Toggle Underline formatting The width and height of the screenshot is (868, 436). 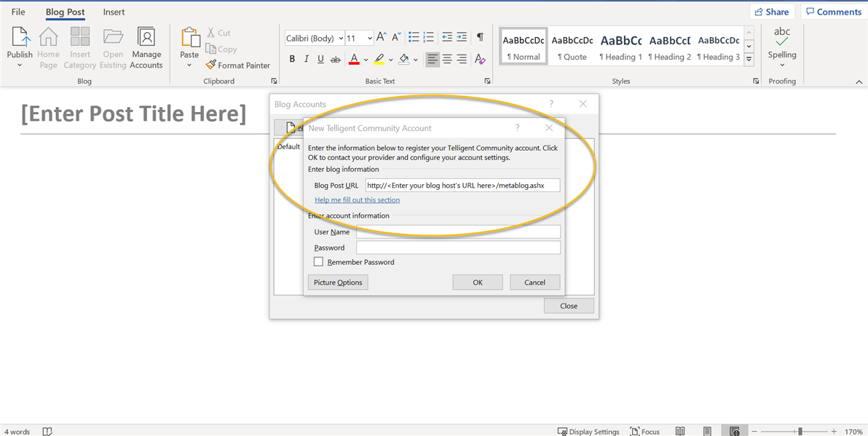321,60
